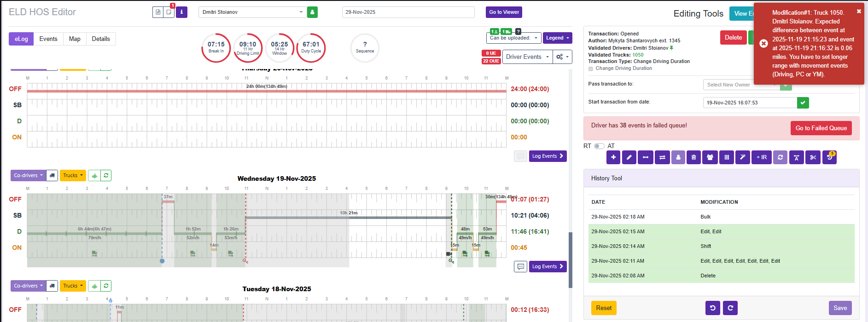Switch to the Events tab
The image size is (868, 322).
pyautogui.click(x=48, y=39)
